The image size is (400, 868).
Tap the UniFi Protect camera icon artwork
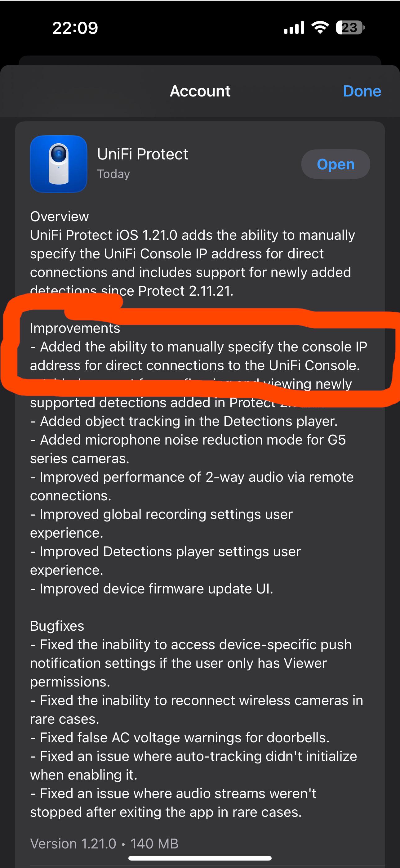58,164
